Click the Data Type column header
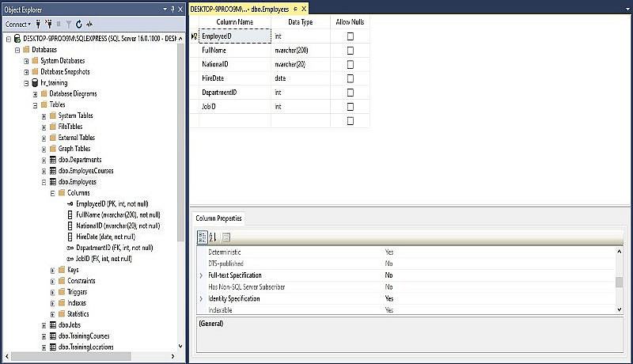 pos(301,22)
